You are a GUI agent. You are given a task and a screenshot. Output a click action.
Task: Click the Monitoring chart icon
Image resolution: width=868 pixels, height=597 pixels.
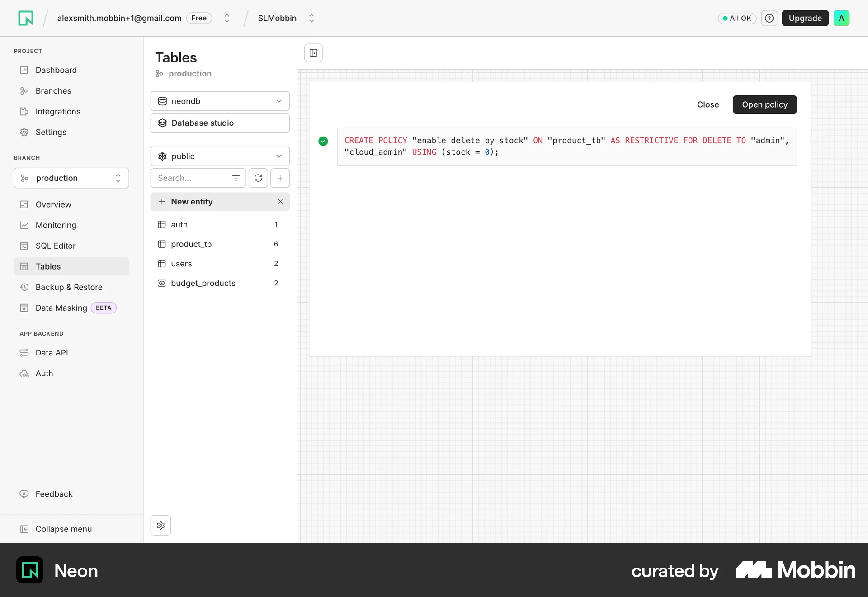pyautogui.click(x=24, y=225)
